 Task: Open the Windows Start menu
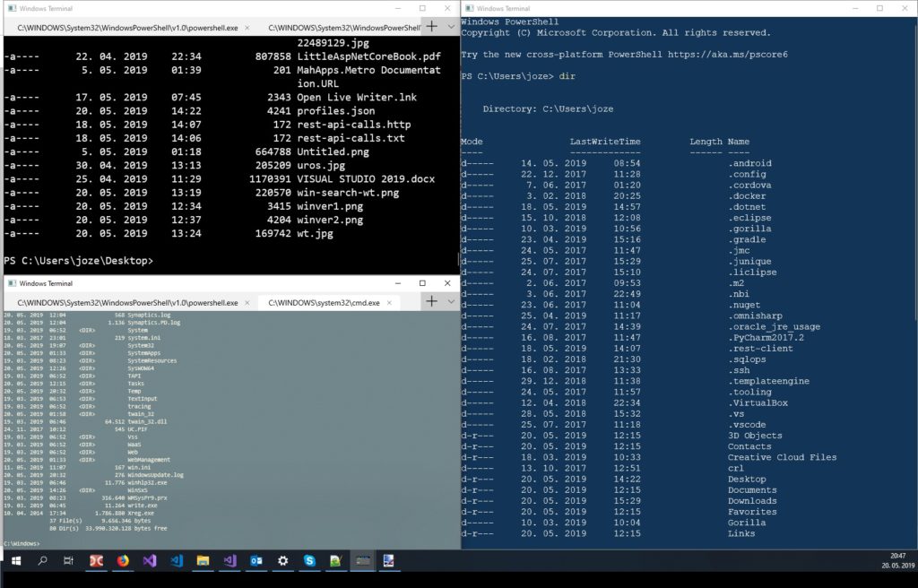16,561
